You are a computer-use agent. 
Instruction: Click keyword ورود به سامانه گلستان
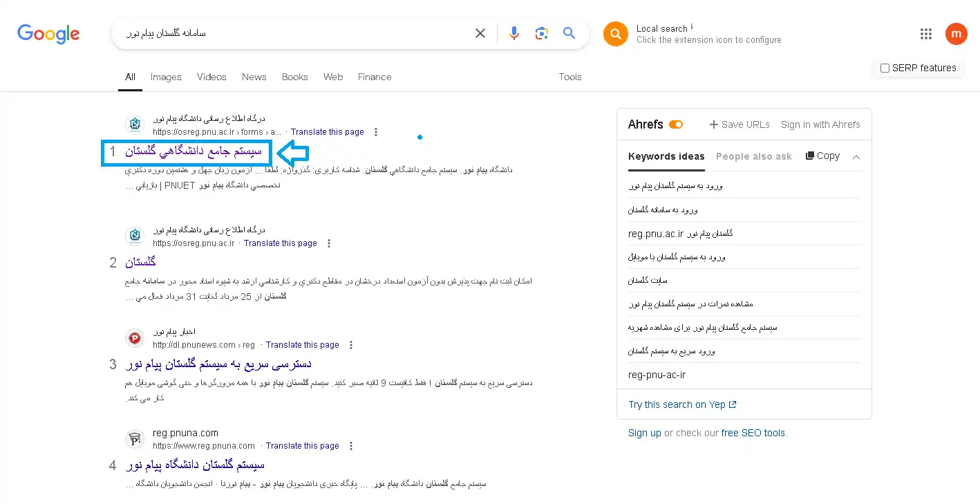point(663,210)
